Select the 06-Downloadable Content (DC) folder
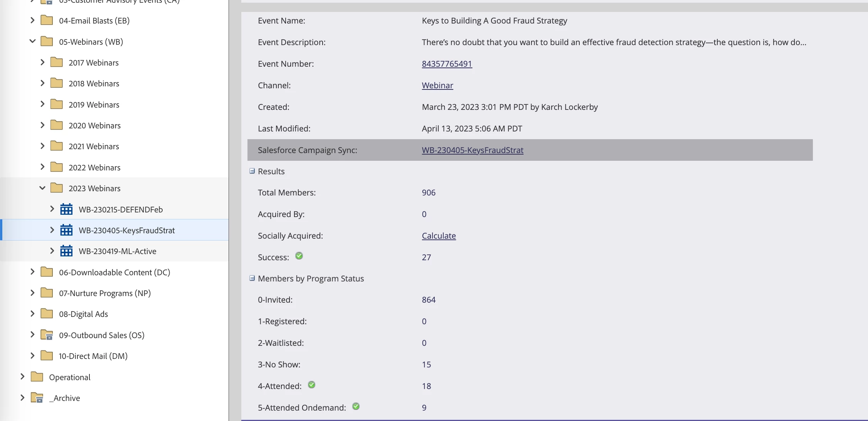 pyautogui.click(x=114, y=272)
